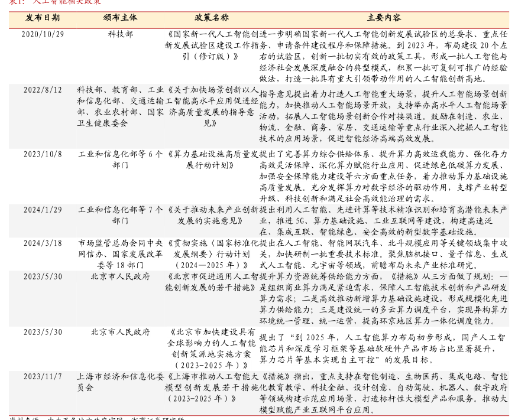Select the 2024/1/29 date cell
Image resolution: width=531 pixels, height=420 pixels.
click(43, 210)
